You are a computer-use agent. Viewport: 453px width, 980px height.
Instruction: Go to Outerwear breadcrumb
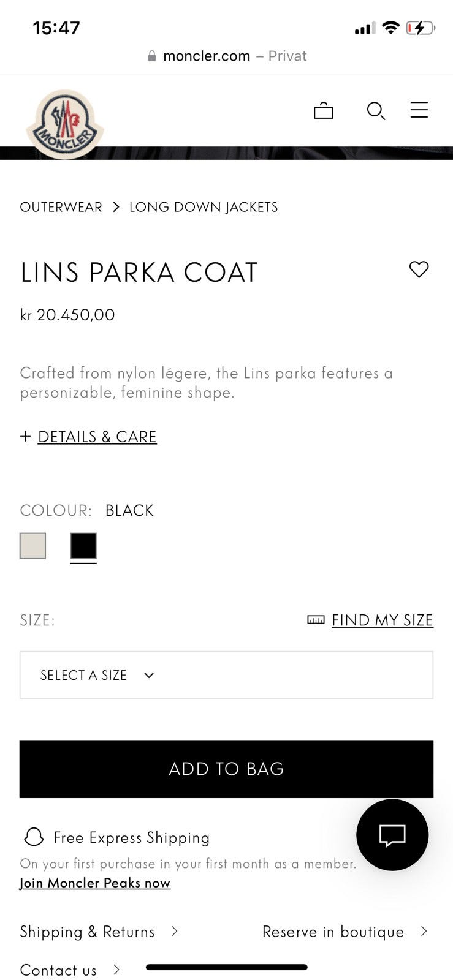[61, 207]
